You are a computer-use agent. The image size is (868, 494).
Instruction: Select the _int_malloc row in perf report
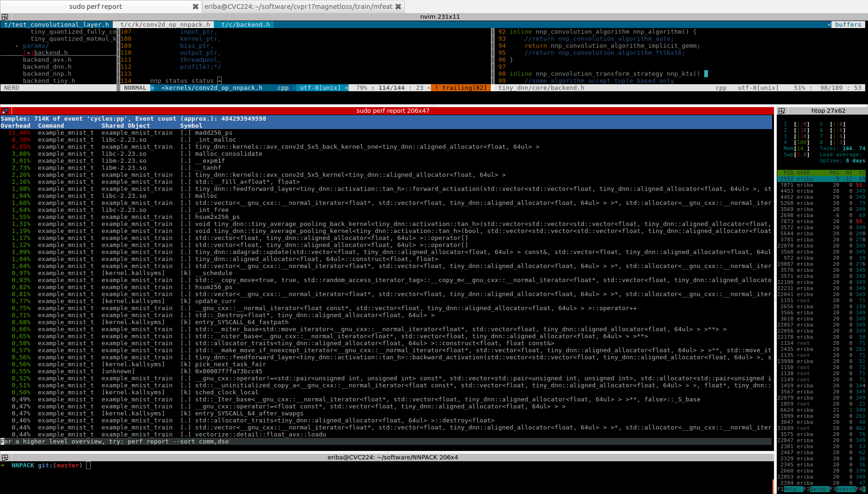386,140
